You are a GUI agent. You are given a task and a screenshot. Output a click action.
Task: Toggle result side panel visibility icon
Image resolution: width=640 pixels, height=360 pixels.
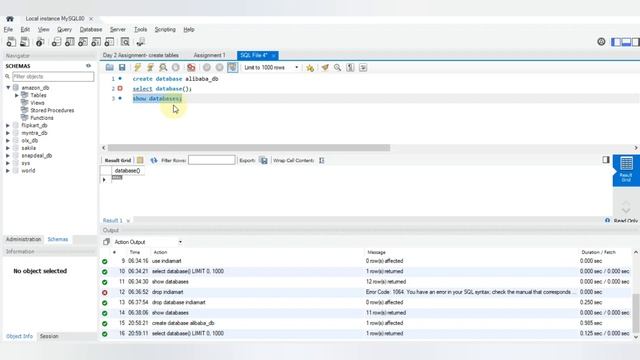click(x=606, y=160)
